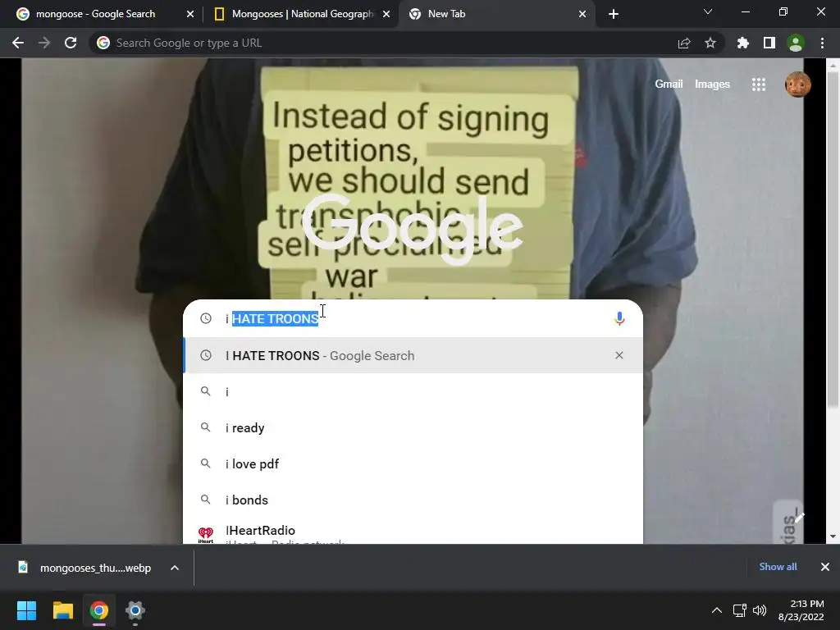Image resolution: width=840 pixels, height=630 pixels.
Task: Open the Extensions puzzle-piece menu
Action: click(x=743, y=43)
